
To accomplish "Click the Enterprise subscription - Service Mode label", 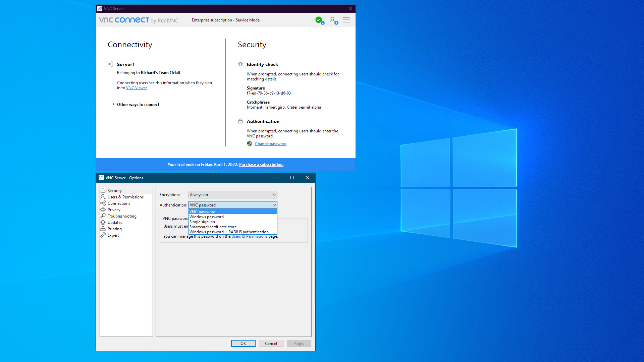I will 226,20.
